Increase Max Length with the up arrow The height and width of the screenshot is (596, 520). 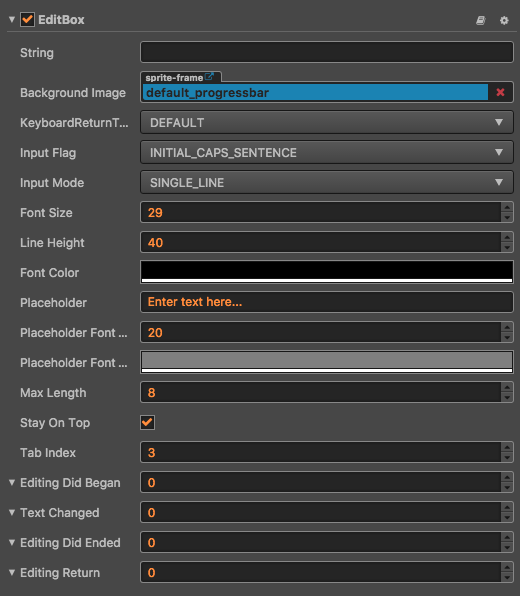(x=507, y=387)
